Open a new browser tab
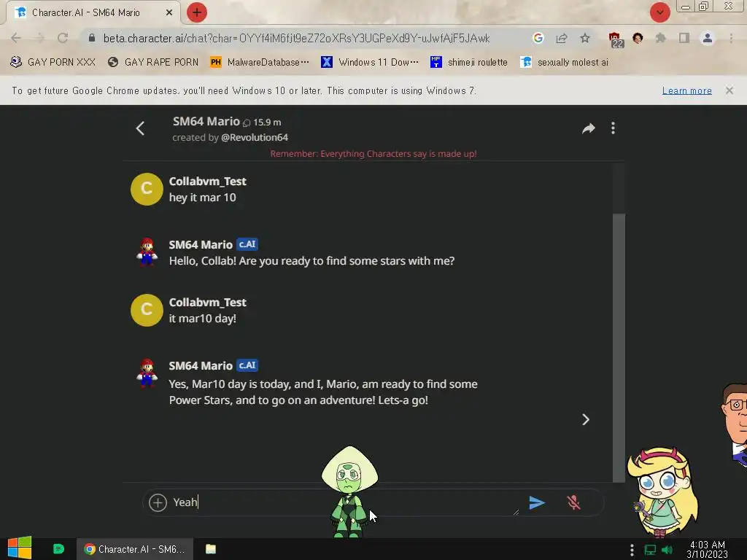Screen dimensions: 747x560 197,12
